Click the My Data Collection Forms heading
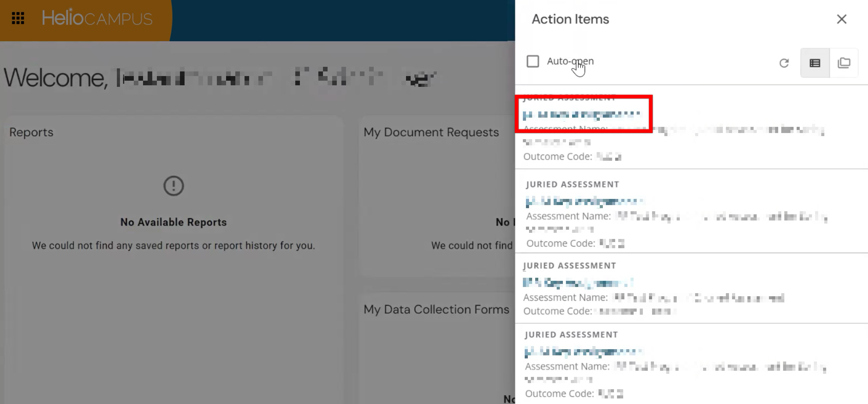This screenshot has width=868, height=404. (436, 309)
